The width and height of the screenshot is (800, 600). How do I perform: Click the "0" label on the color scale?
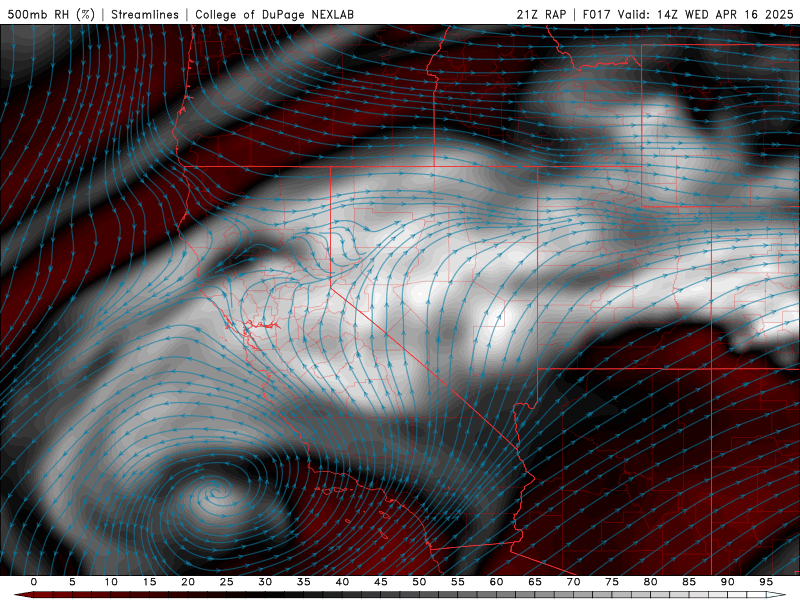click(x=34, y=582)
